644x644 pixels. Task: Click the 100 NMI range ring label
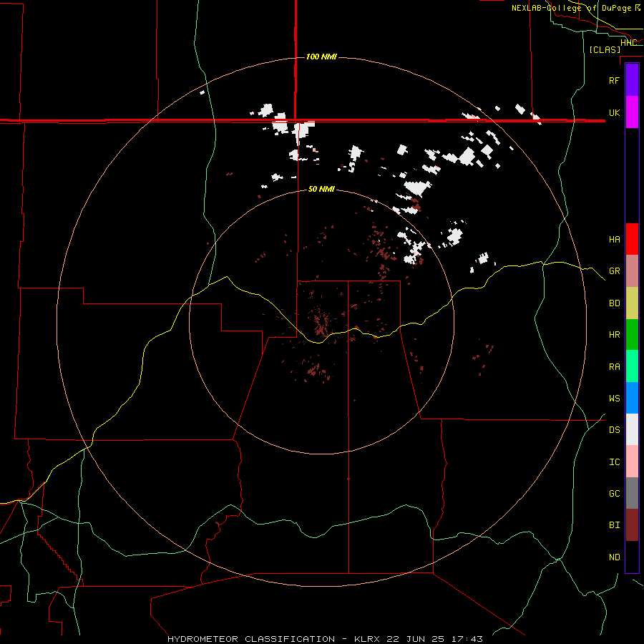(x=321, y=57)
